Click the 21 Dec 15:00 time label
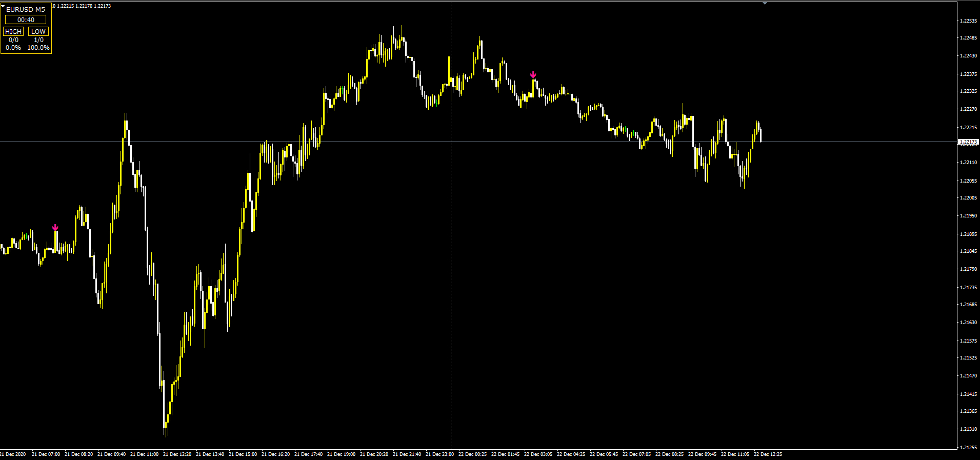980x460 pixels. tap(243, 454)
